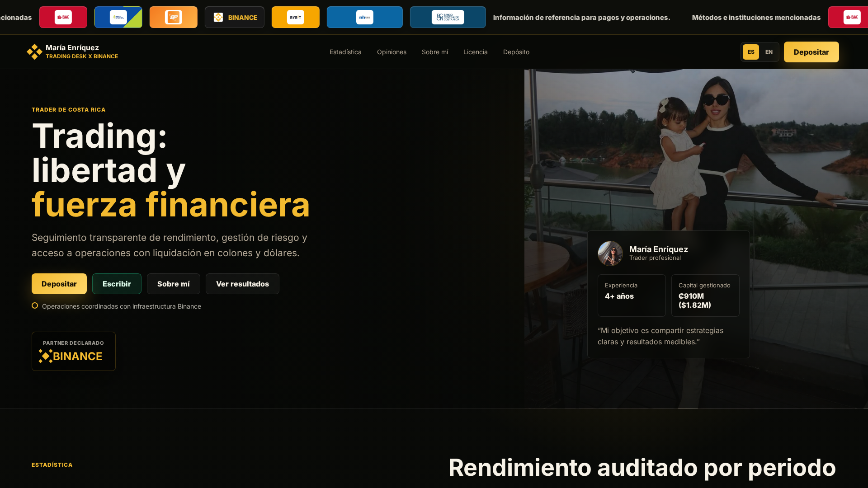Open Sobre mí in the top navigation
The image size is (868, 488).
click(x=435, y=52)
